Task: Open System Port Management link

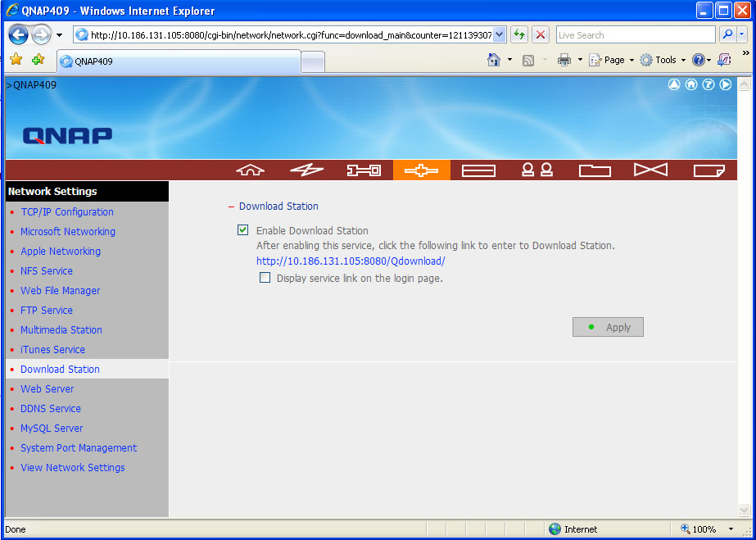Action: point(79,448)
